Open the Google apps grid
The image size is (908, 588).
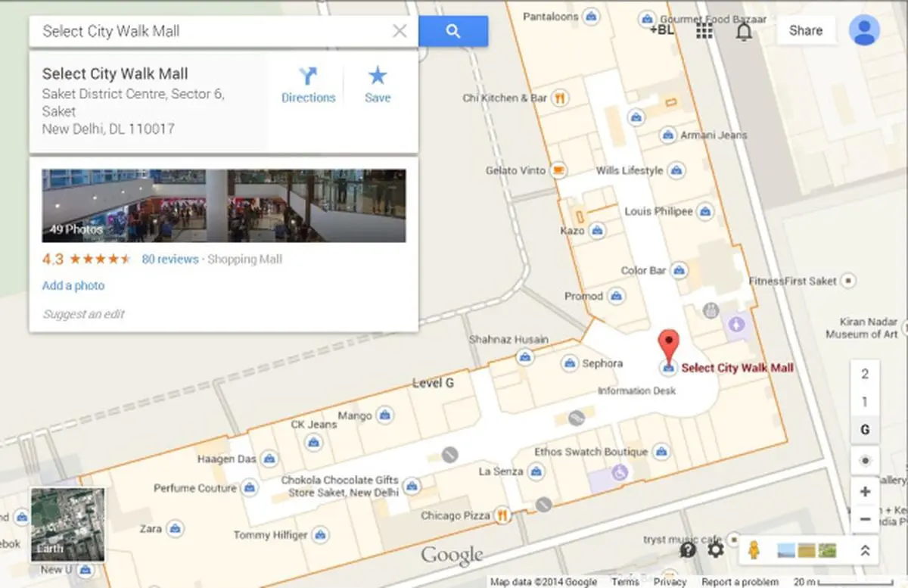(704, 30)
